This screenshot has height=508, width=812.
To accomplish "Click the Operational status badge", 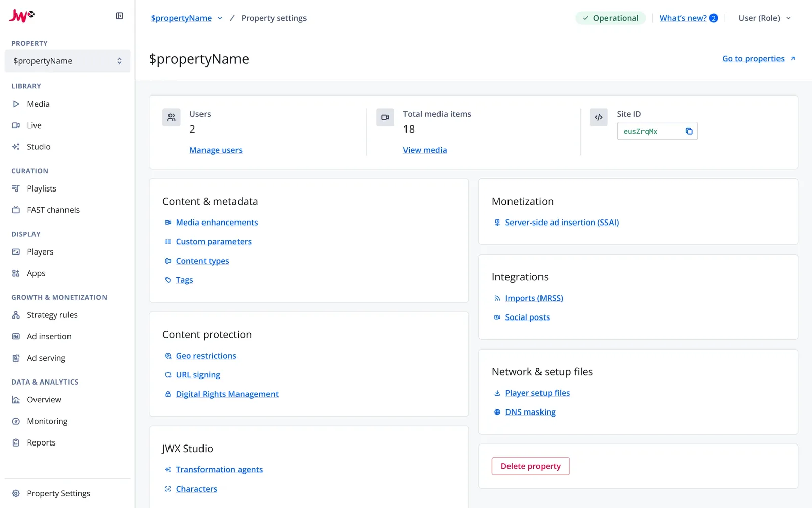I will click(x=610, y=18).
